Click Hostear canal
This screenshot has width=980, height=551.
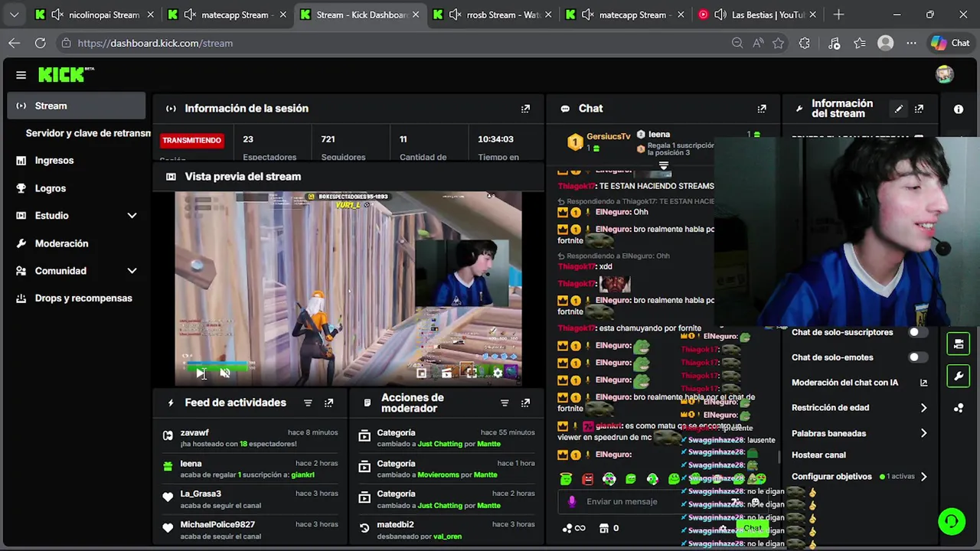click(x=818, y=455)
